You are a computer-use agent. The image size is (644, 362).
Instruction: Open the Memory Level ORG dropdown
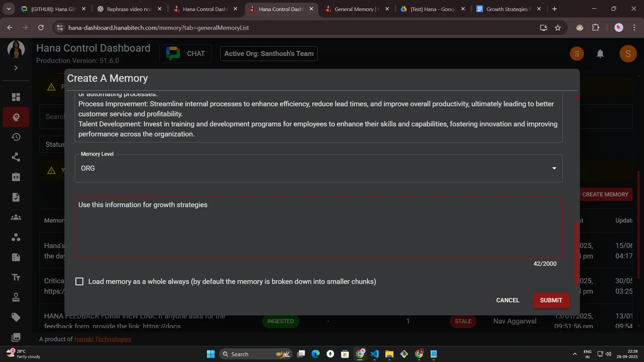(x=318, y=168)
